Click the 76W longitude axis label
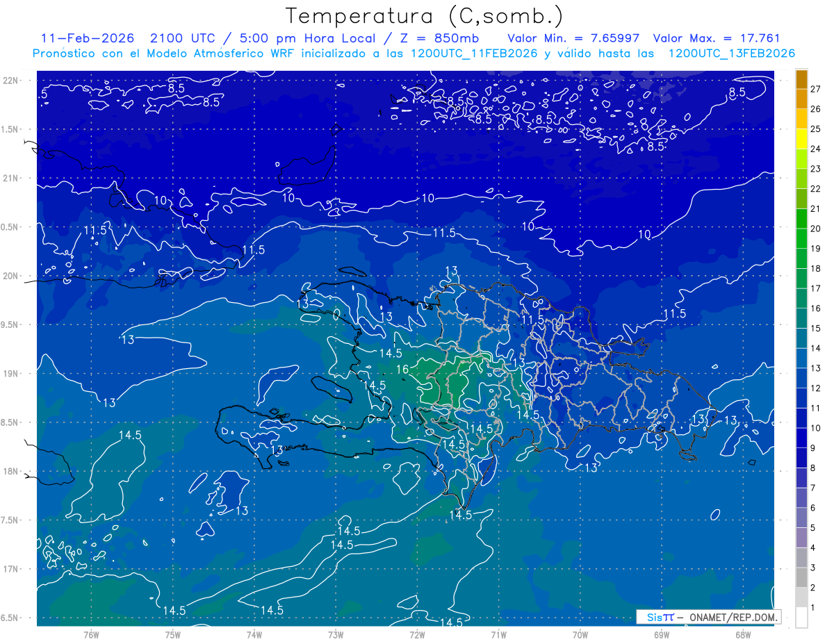Screen dimensions: 834x644 pos(91,635)
